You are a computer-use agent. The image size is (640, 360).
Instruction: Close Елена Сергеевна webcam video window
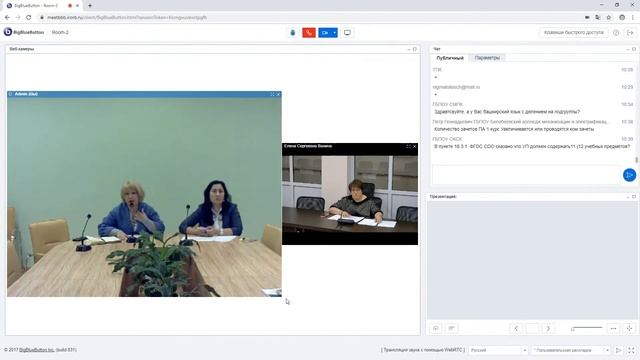(415, 146)
